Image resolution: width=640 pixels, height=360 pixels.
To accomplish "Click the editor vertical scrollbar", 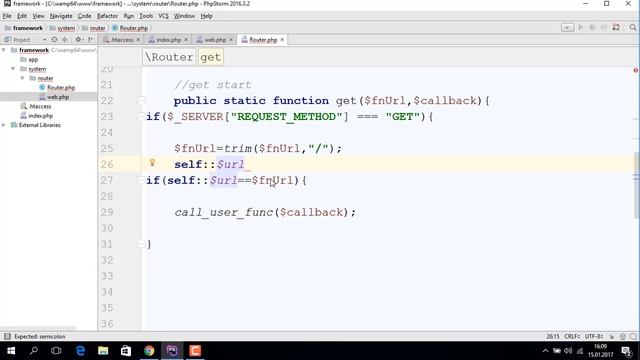I will point(637,185).
